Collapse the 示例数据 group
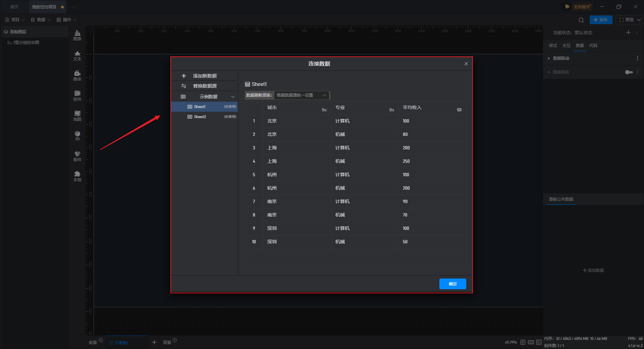Screen dimensions: 644x349 233,97
